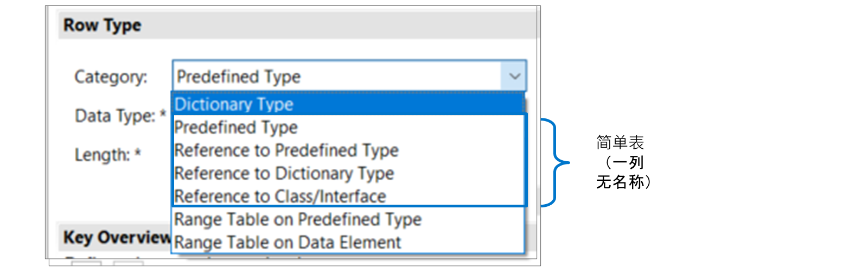Click the 简单表 annotation text
Viewport: 868px width, 272px height.
coord(620,143)
